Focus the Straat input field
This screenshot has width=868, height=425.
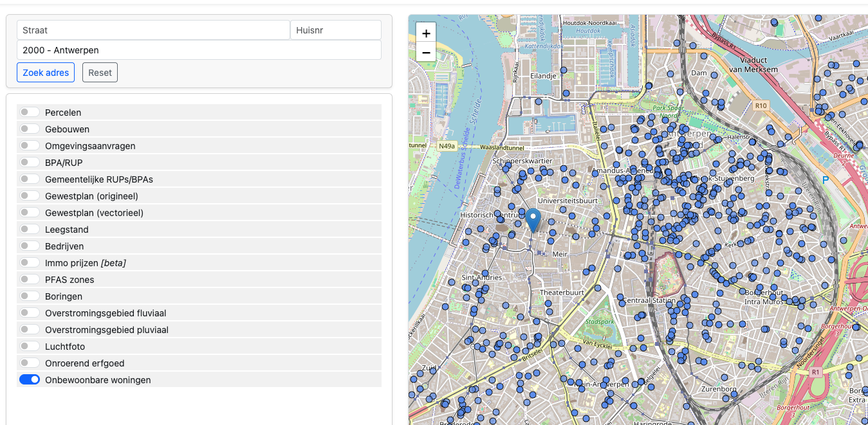point(153,30)
